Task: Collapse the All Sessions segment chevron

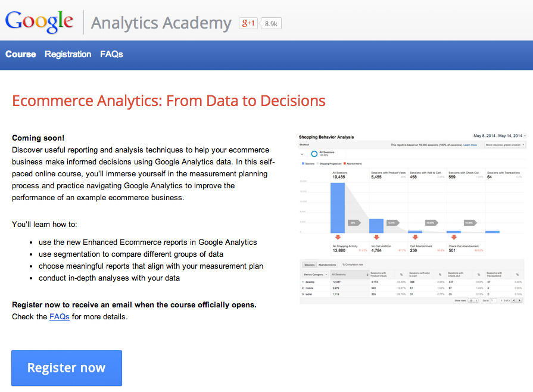Action: pyautogui.click(x=302, y=154)
